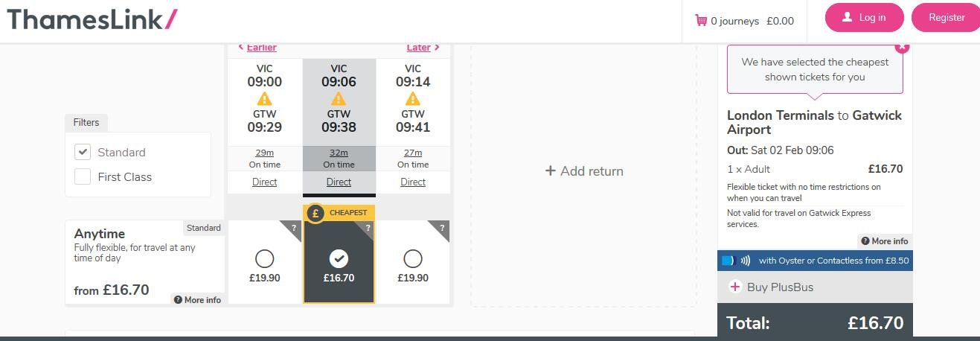This screenshot has width=980, height=341.
Task: Expand More info under Anytime ticket
Action: tap(197, 300)
